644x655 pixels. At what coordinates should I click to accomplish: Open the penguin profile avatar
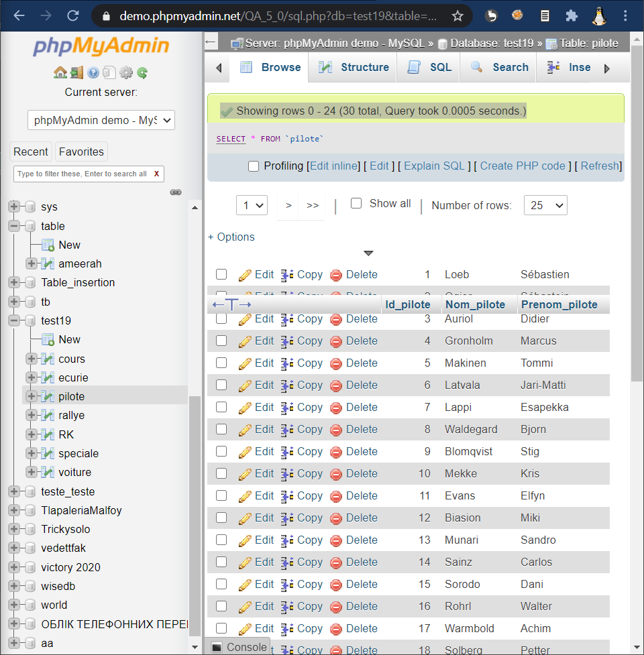[x=599, y=16]
